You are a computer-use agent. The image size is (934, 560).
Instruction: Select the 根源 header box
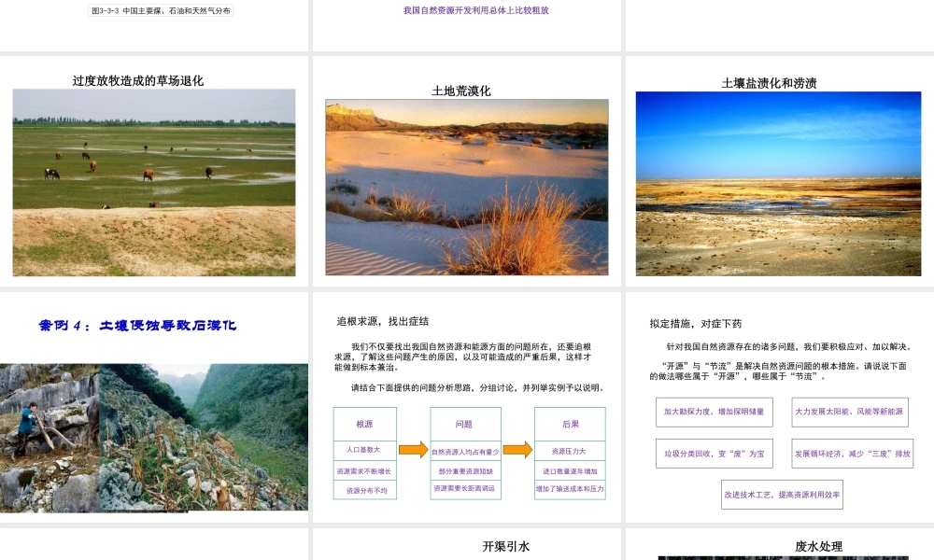[x=364, y=424]
